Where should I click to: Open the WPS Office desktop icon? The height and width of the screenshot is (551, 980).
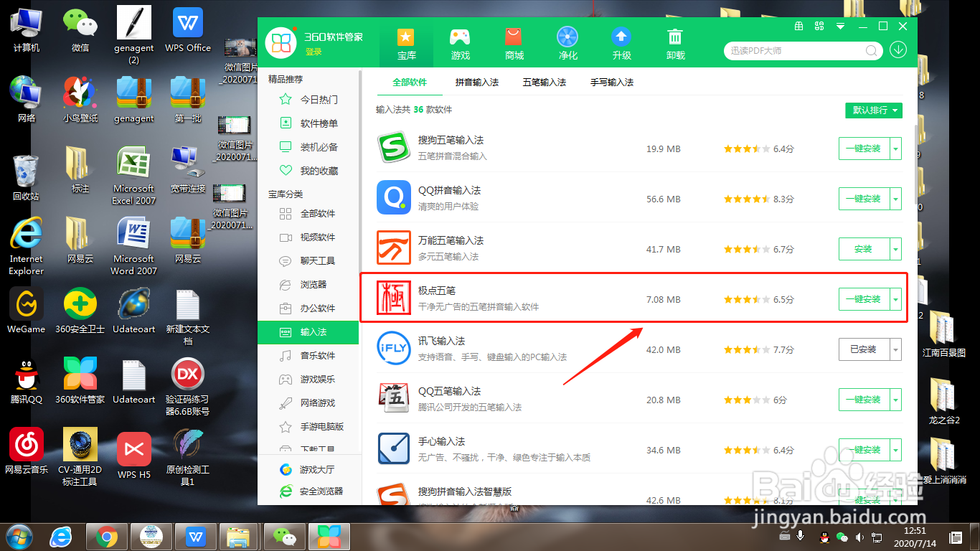[188, 30]
